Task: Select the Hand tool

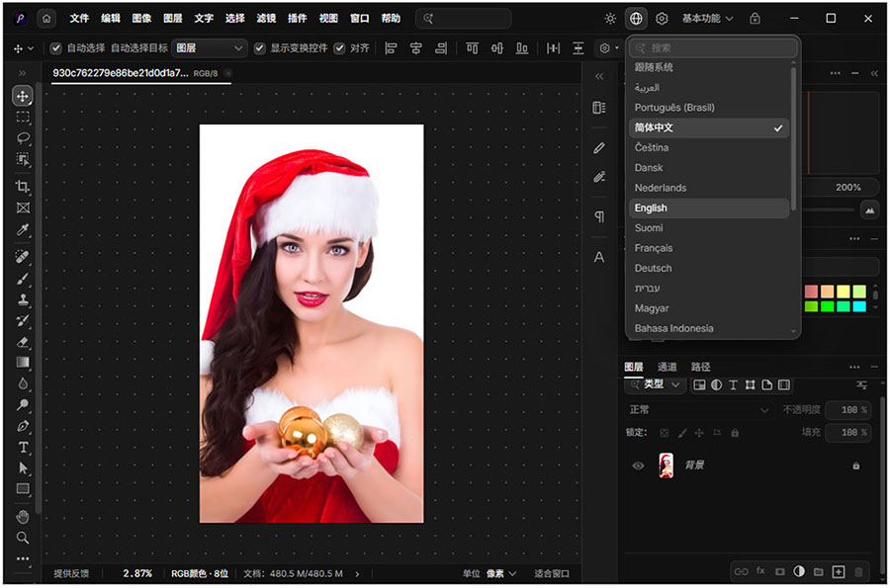Action: pos(23,517)
